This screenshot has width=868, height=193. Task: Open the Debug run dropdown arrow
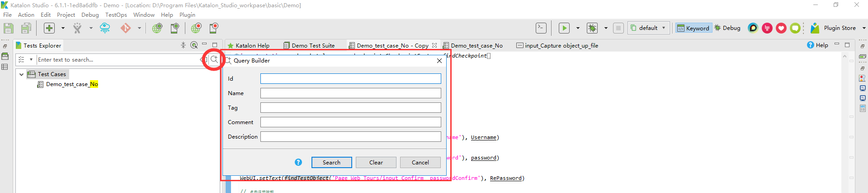606,28
